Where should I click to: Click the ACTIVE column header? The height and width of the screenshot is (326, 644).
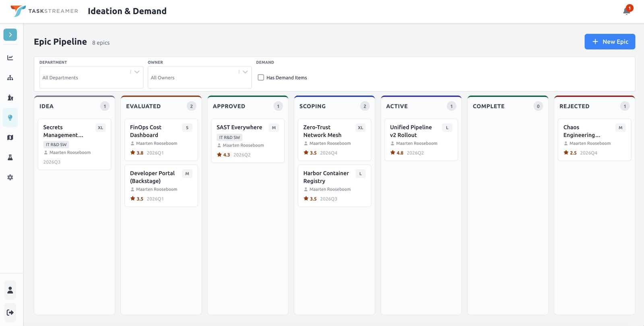(397, 106)
